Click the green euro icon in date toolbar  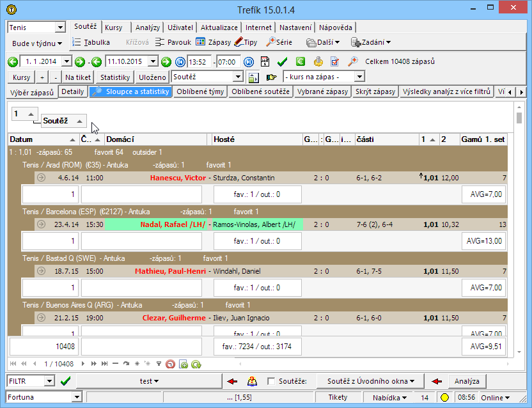point(301,62)
